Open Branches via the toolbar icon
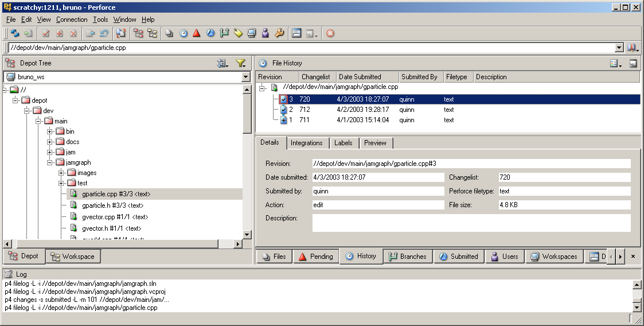 (x=224, y=33)
